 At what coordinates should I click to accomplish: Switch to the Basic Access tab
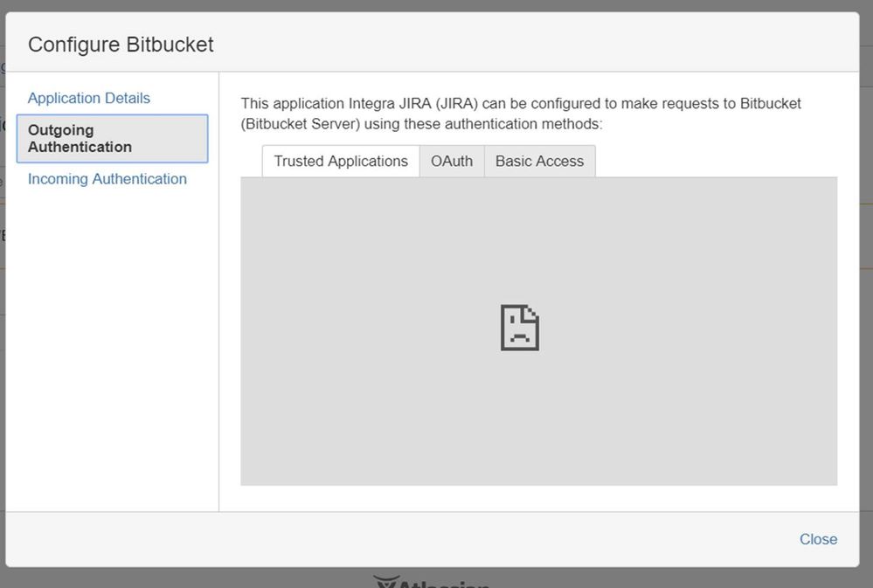539,162
